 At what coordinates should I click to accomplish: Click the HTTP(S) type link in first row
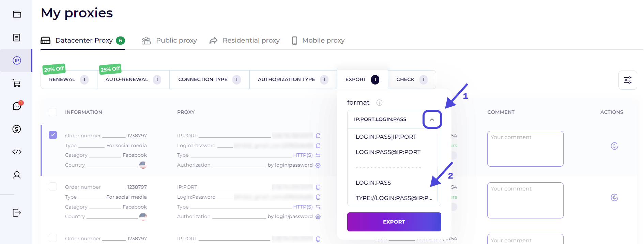click(x=303, y=155)
